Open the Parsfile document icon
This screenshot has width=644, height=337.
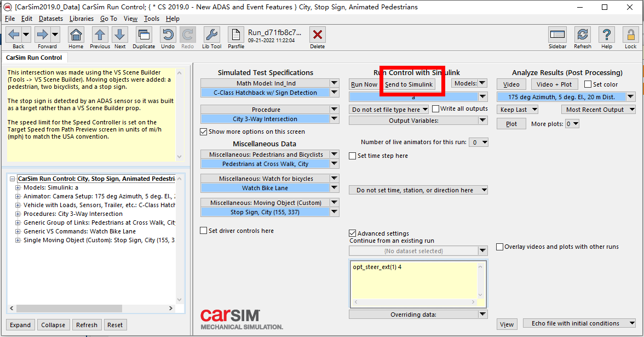[235, 35]
